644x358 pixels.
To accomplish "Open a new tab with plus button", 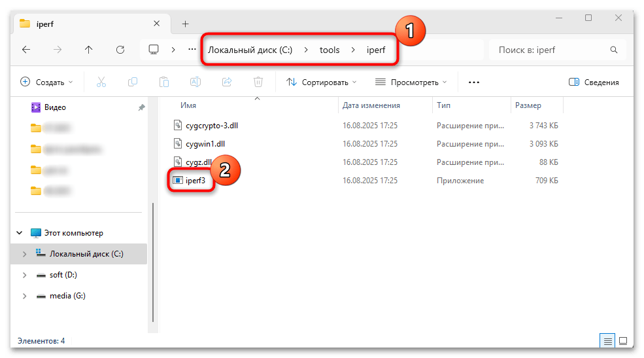I will pyautogui.click(x=185, y=24).
